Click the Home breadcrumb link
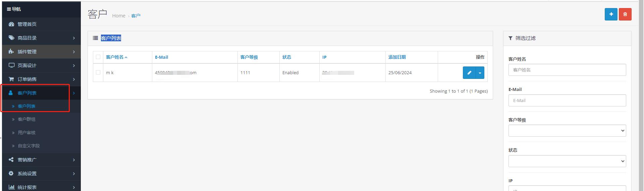Image resolution: width=644 pixels, height=191 pixels. point(118,16)
